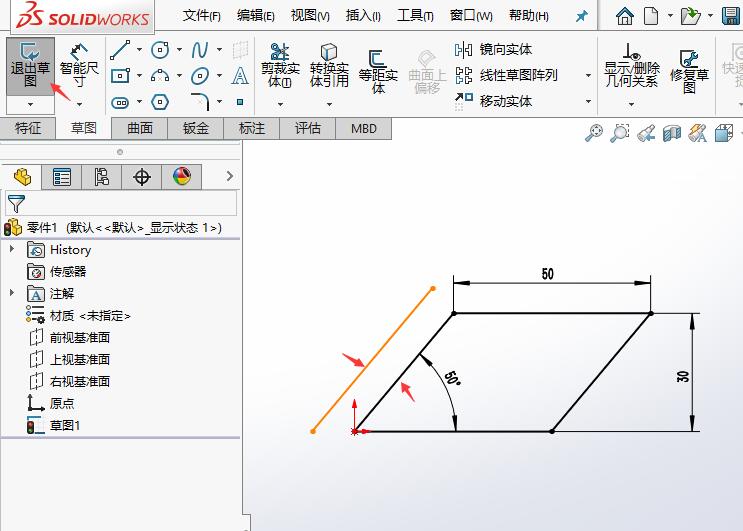Open dropdown arrow next to Rectangle tool
Viewport: 743px width, 531px height.
139,75
